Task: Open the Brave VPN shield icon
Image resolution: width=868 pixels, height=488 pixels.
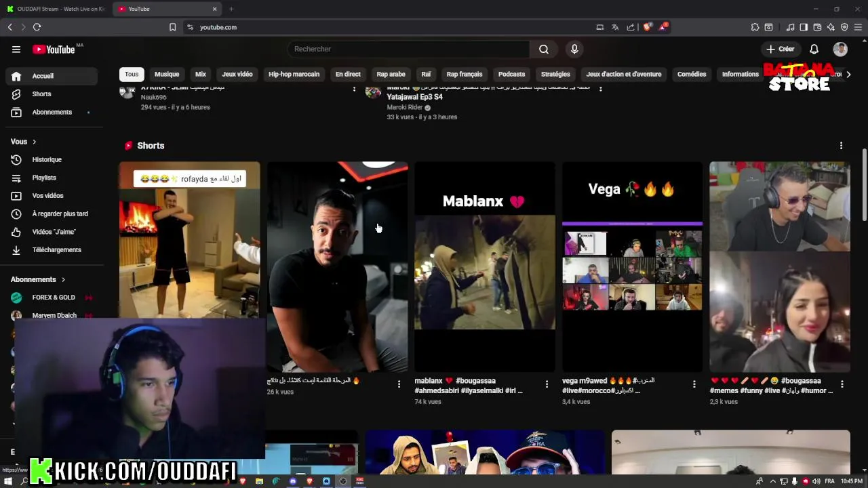Action: (844, 27)
